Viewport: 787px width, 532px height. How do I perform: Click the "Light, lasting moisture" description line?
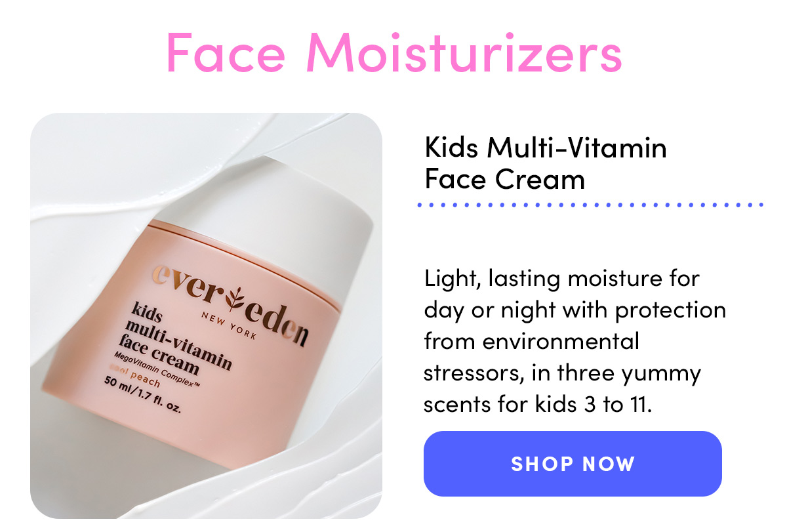click(562, 279)
